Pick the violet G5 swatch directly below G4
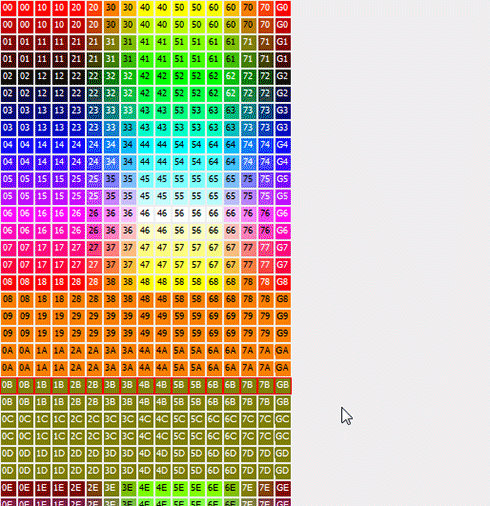490x506 pixels. [282, 179]
